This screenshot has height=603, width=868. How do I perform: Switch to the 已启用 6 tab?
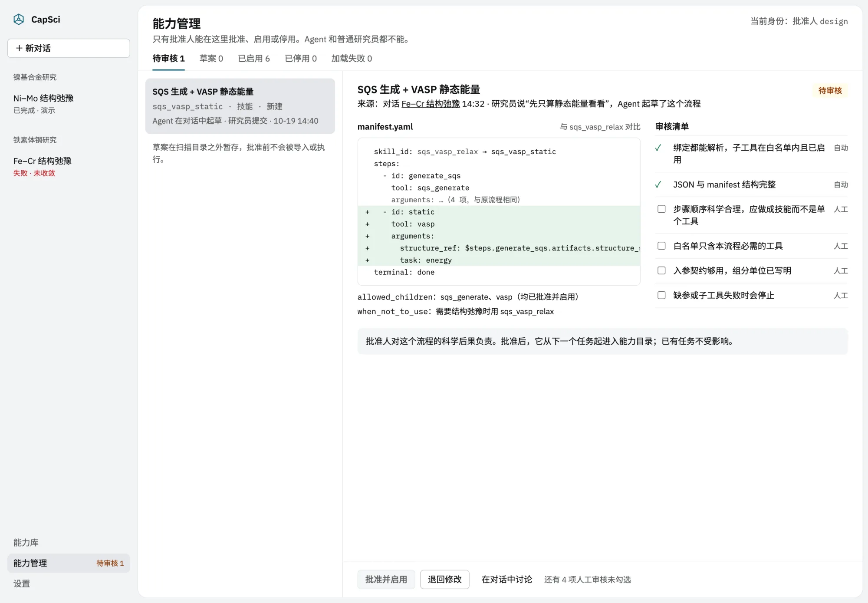click(253, 59)
